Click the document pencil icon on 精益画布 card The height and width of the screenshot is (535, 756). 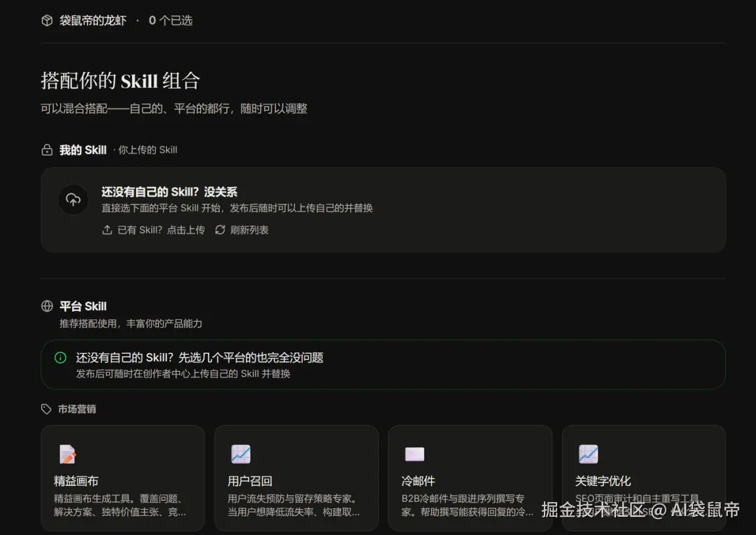[x=67, y=454]
